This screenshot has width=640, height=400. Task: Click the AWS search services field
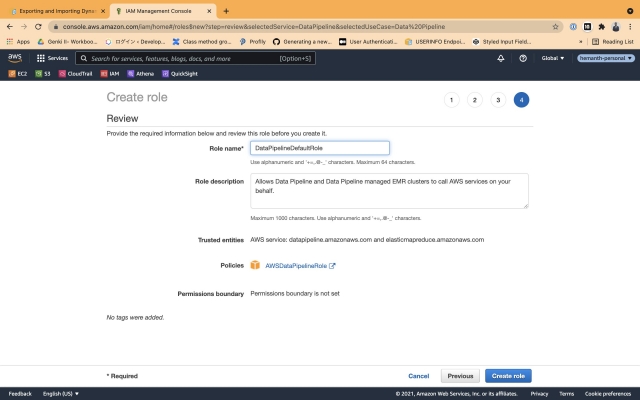pyautogui.click(x=195, y=58)
